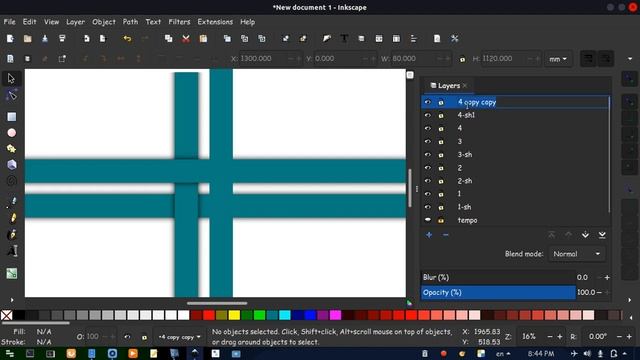Open the Path menu

(130, 22)
